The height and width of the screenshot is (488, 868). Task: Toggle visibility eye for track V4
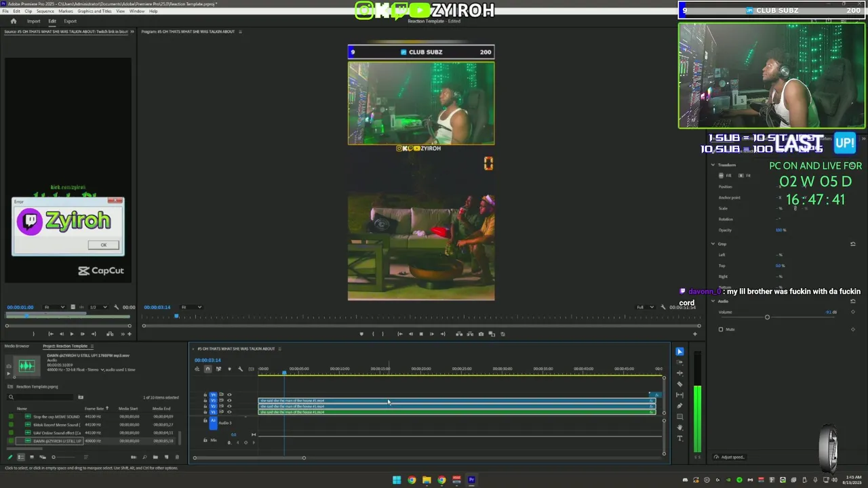[229, 394]
